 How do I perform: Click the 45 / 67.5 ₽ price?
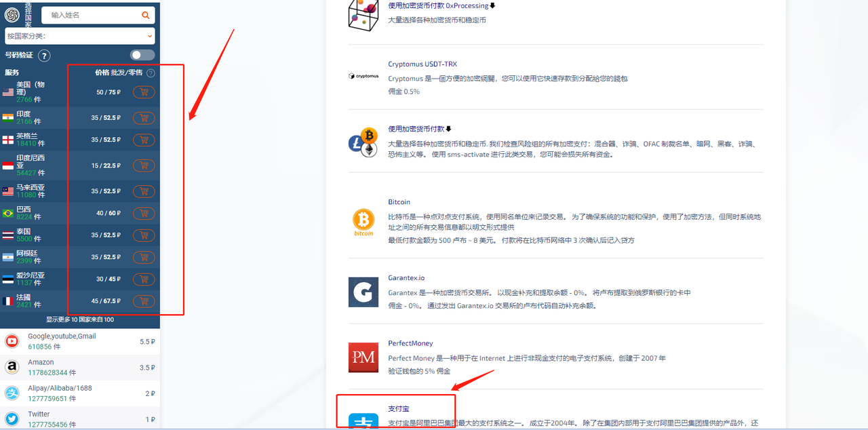tap(106, 301)
